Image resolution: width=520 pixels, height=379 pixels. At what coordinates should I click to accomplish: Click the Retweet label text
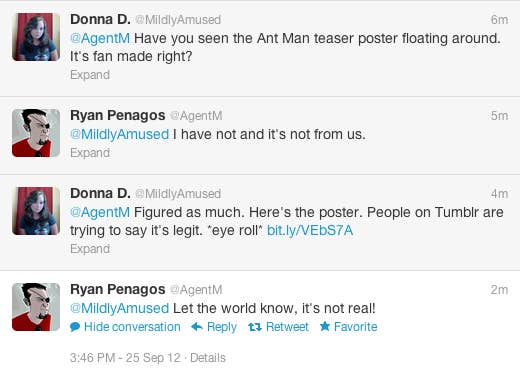click(287, 327)
